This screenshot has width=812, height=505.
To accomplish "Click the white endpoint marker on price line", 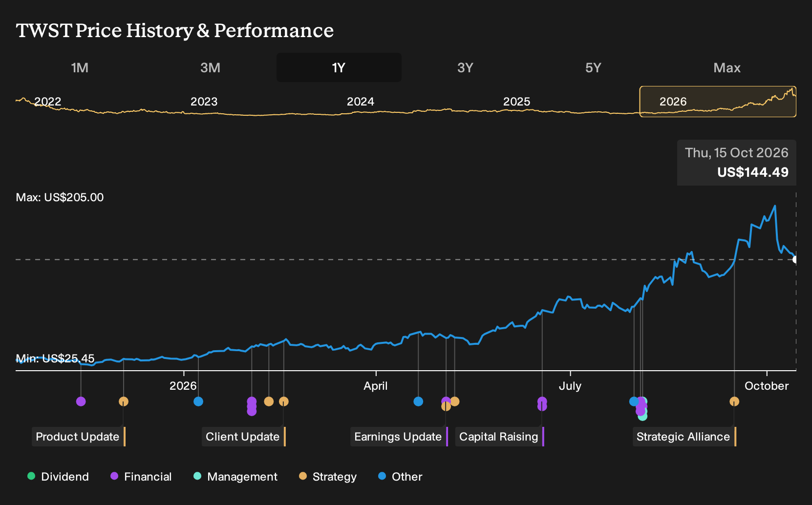I will click(795, 259).
